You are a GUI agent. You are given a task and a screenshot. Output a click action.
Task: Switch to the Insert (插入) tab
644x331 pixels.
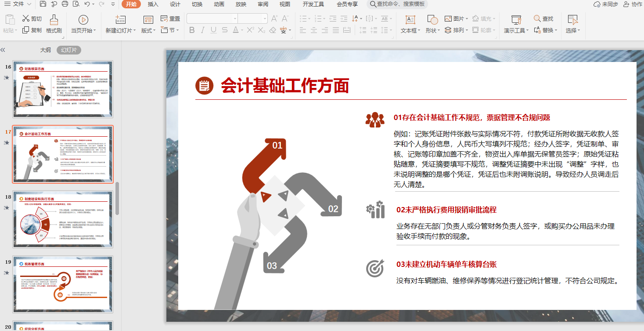(153, 4)
